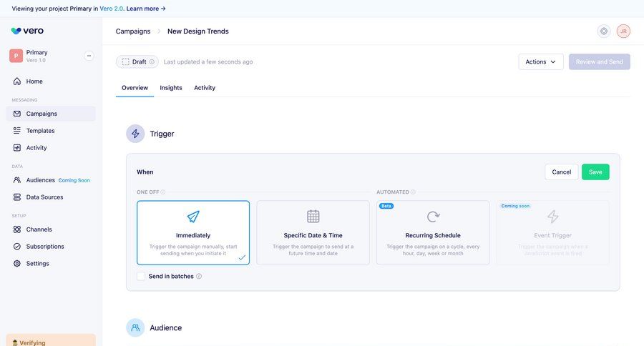Image resolution: width=644 pixels, height=346 pixels.
Task: Click the Learn more link
Action: click(x=146, y=8)
